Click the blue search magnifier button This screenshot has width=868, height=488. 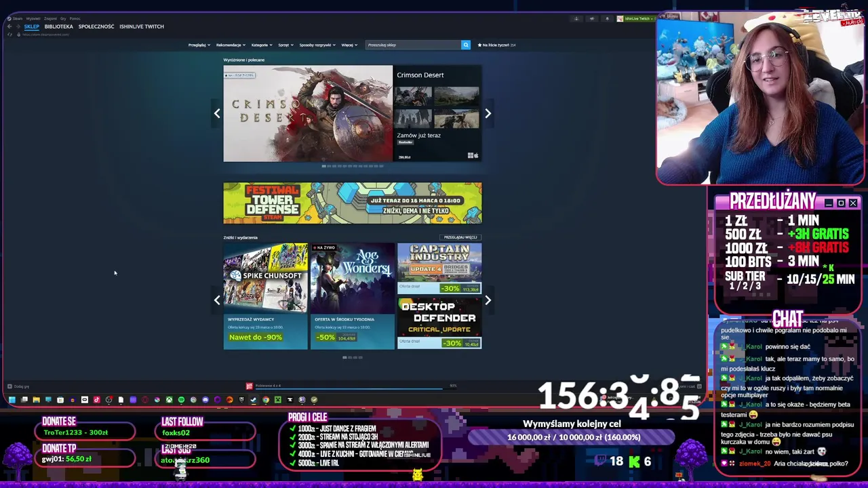466,45
